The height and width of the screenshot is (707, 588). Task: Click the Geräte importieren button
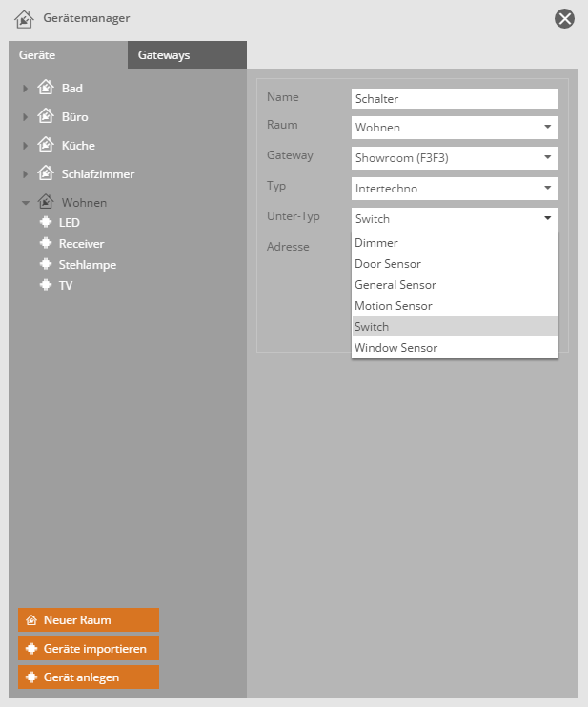pos(89,649)
